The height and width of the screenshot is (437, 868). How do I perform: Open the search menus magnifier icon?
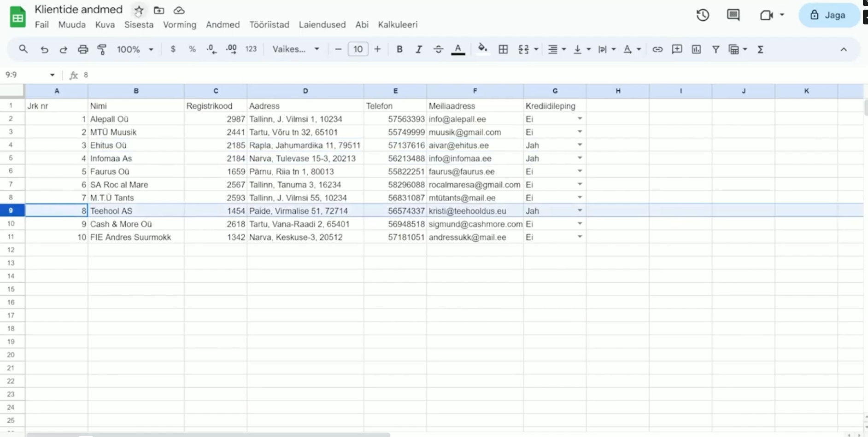(x=23, y=49)
